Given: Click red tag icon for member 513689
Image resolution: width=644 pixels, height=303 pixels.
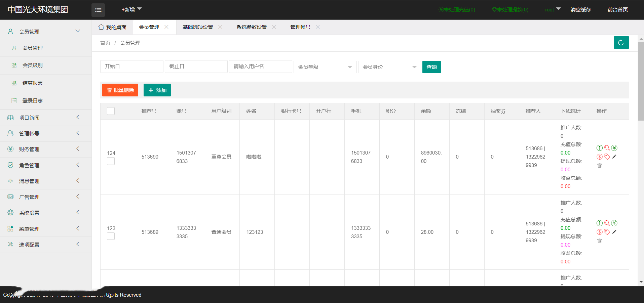Looking at the screenshot, I should [607, 232].
